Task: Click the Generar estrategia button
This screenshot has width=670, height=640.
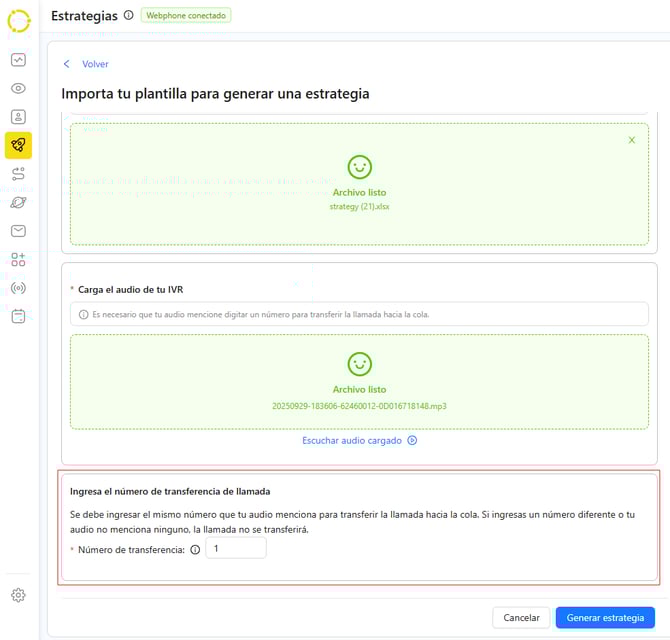Action: click(x=605, y=618)
